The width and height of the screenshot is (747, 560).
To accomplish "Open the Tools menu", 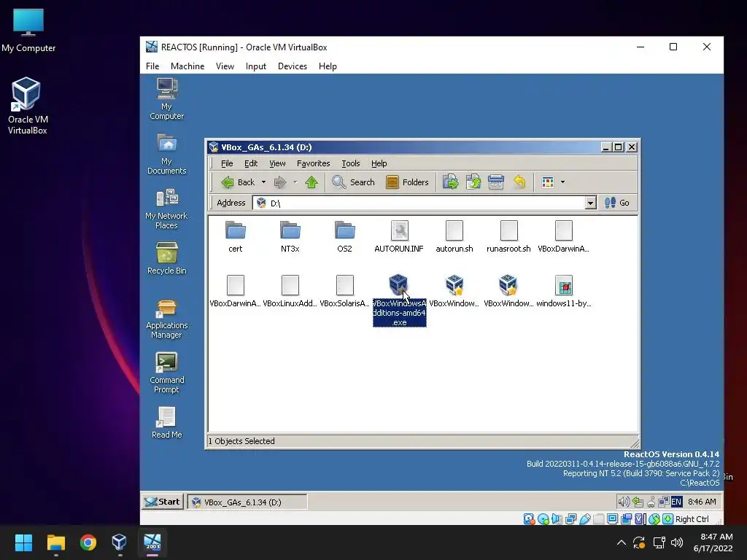I will [x=351, y=163].
